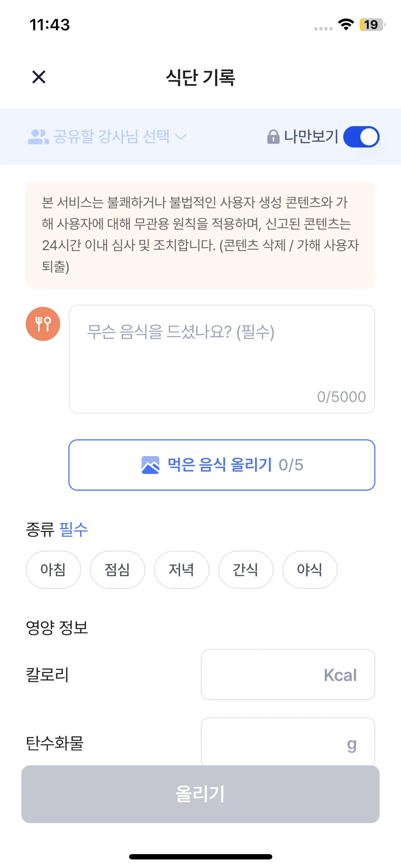Pick the 야식 meal type option

(x=310, y=569)
